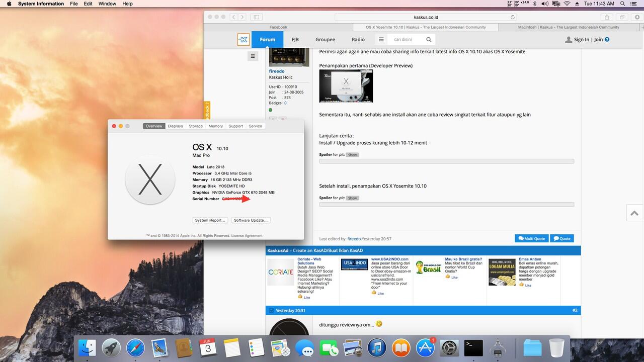
Task: Open the Help menu
Action: tap(128, 4)
